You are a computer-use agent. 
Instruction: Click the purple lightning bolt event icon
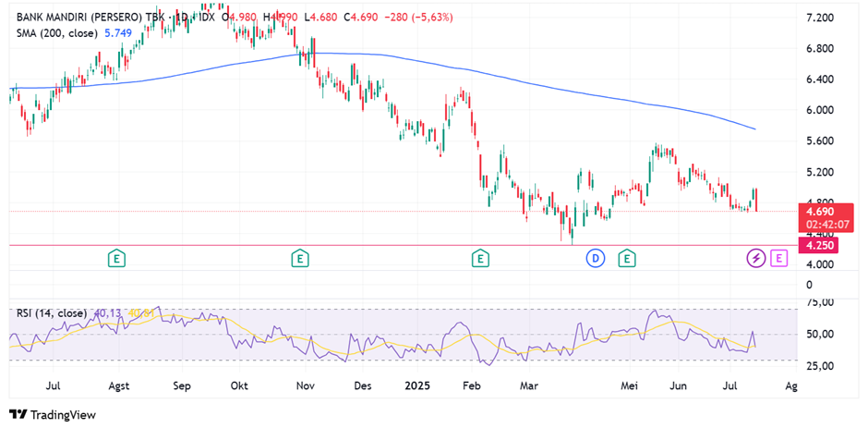tap(755, 258)
